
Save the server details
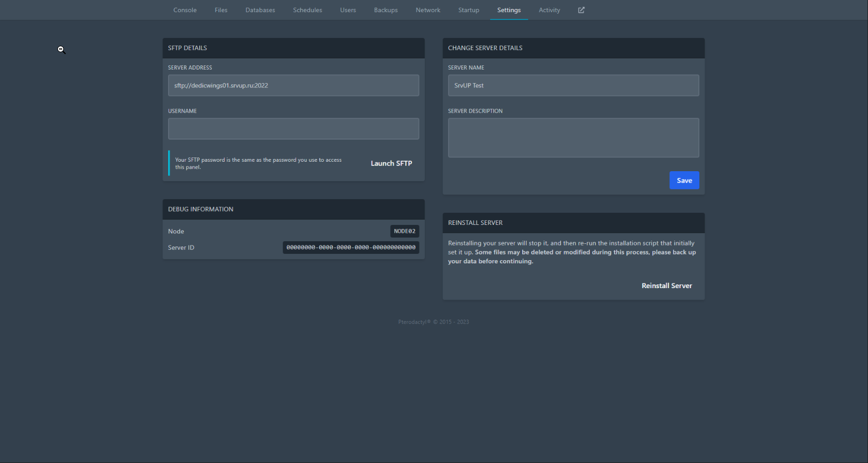684,180
